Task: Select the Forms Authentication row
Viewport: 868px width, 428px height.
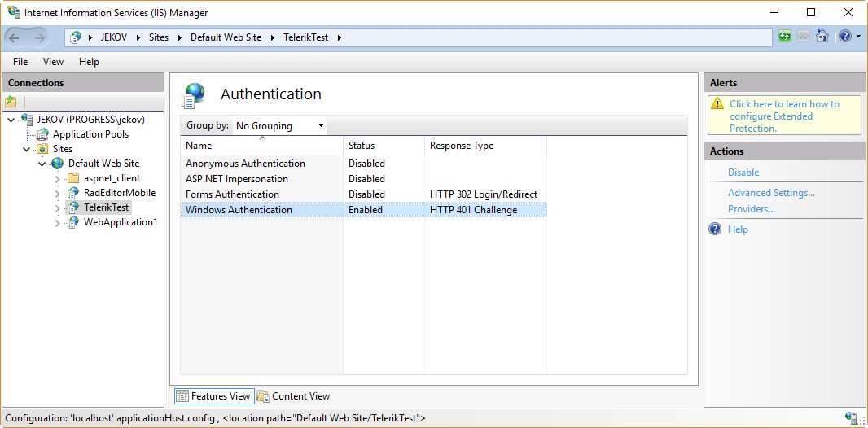Action: (364, 194)
